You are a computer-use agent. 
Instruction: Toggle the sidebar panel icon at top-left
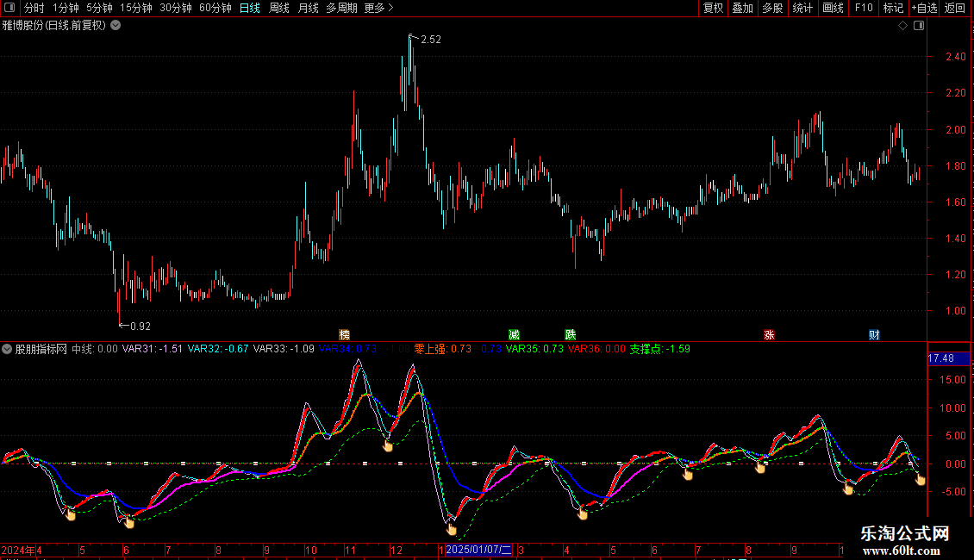(9, 8)
